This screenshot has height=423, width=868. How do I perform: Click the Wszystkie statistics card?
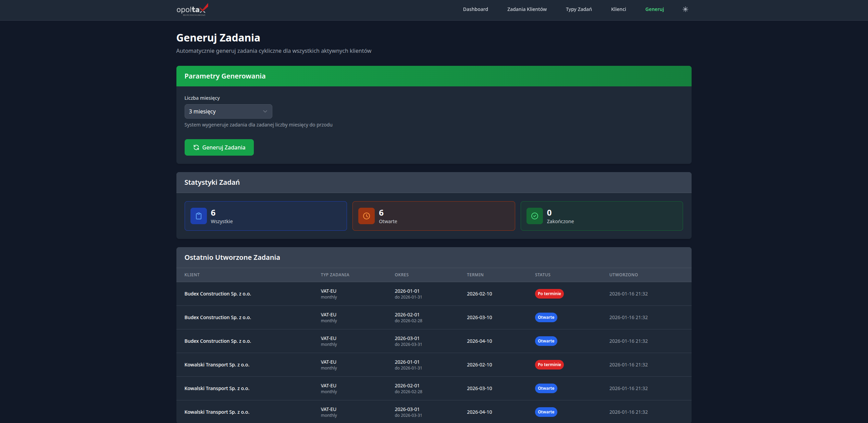(x=265, y=216)
